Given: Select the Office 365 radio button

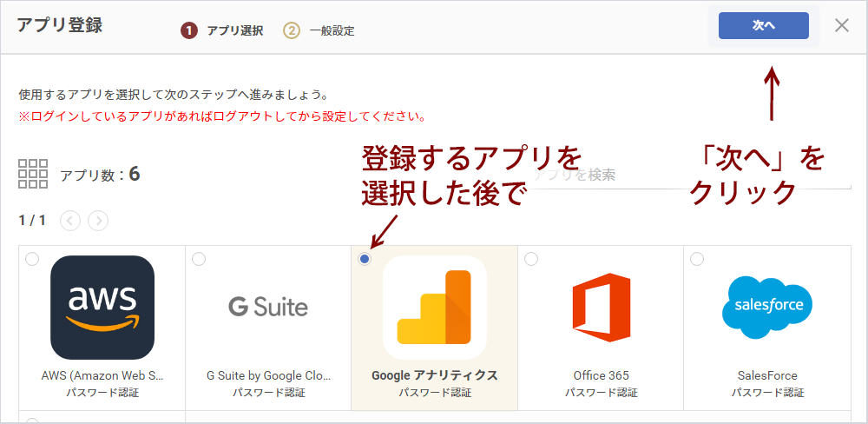Looking at the screenshot, I should [x=531, y=259].
